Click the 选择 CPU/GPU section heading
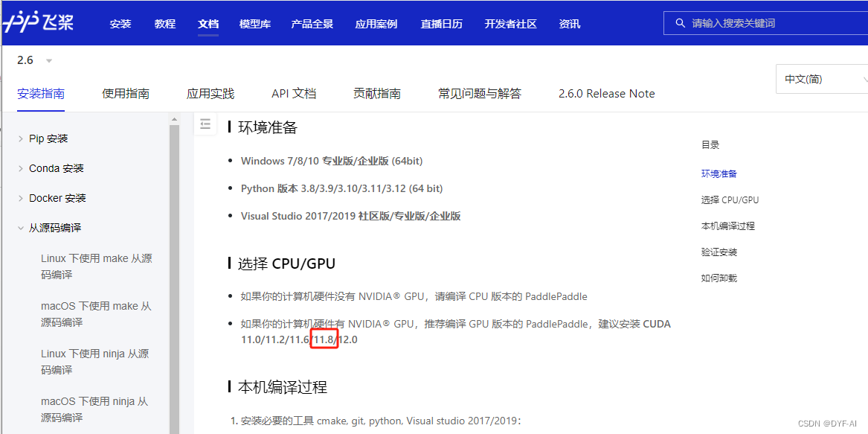This screenshot has height=434, width=868. click(x=287, y=264)
